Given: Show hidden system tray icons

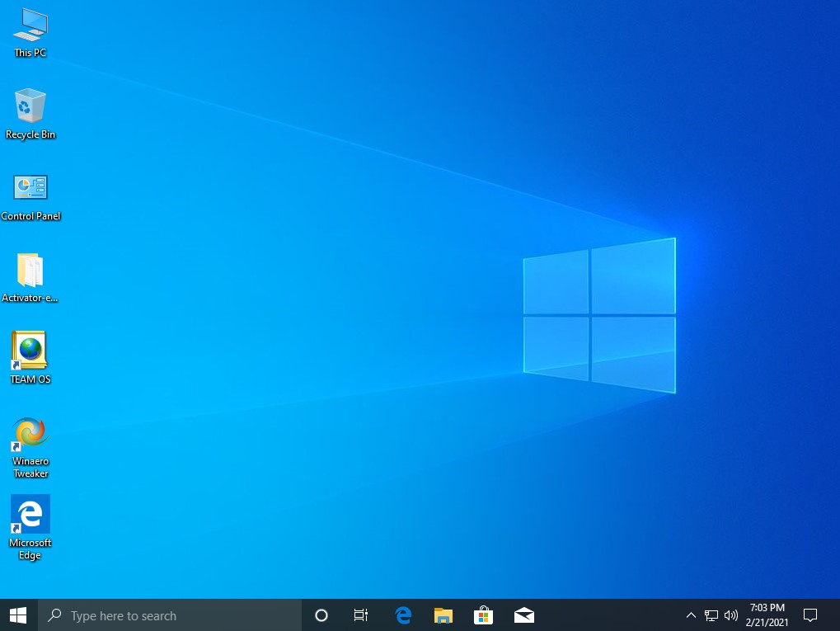Looking at the screenshot, I should [x=691, y=615].
